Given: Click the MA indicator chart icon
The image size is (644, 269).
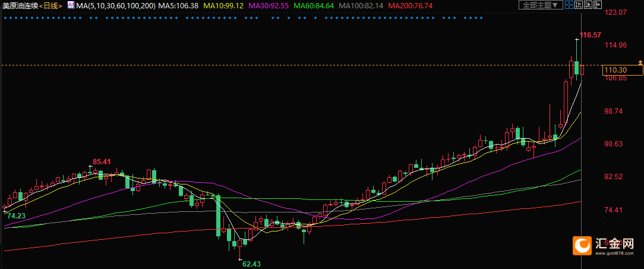Looking at the screenshot, I should click(71, 5).
